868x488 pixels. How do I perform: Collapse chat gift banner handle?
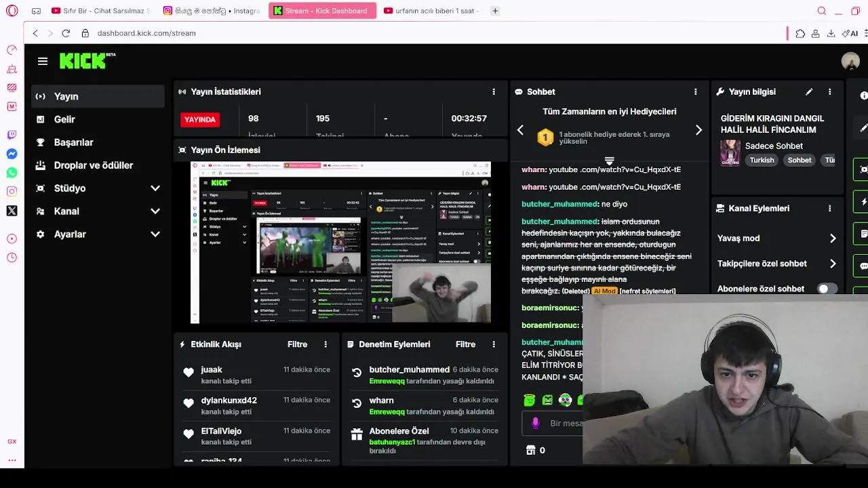(x=609, y=161)
